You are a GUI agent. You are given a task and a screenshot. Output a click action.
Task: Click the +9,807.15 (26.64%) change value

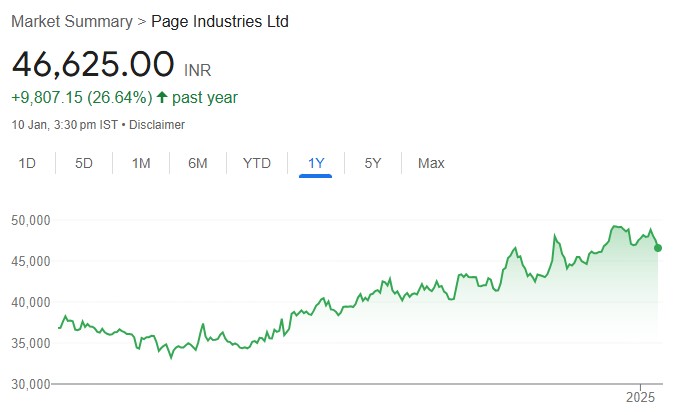point(82,98)
